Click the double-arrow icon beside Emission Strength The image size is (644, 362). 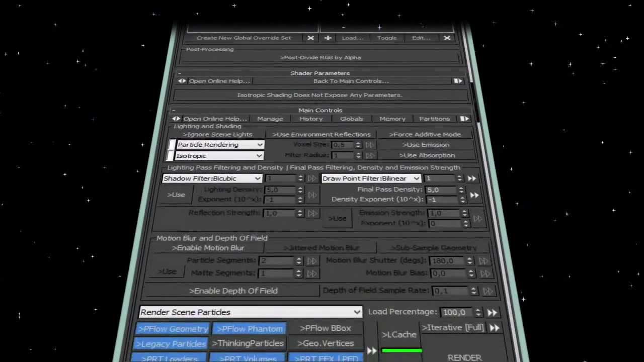coord(477,218)
